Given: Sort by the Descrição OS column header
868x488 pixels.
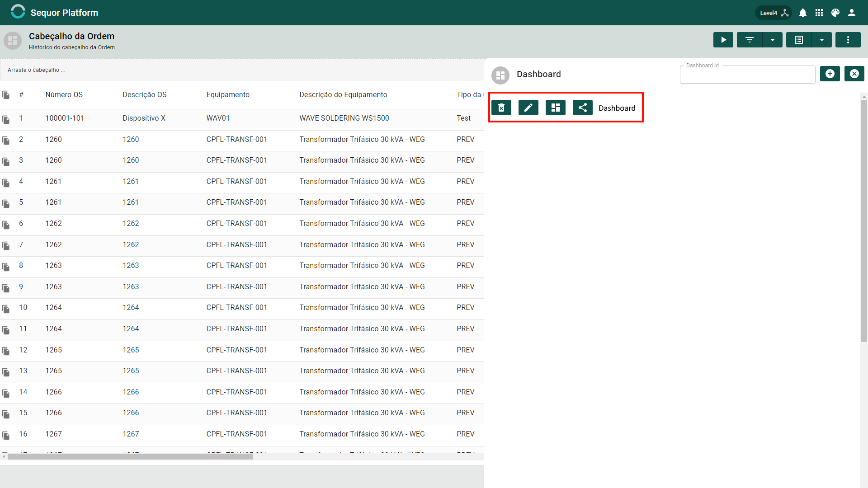Looking at the screenshot, I should coord(145,94).
